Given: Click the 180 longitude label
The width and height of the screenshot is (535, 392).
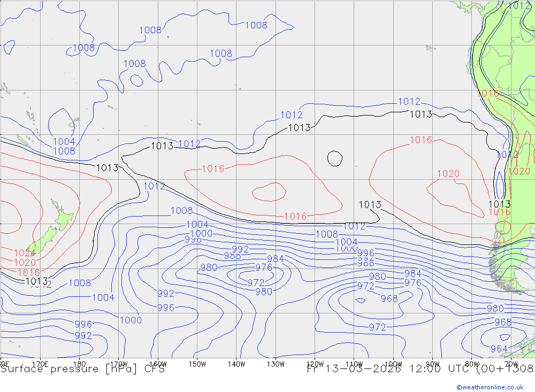Looking at the screenshot, I should [x=79, y=364].
